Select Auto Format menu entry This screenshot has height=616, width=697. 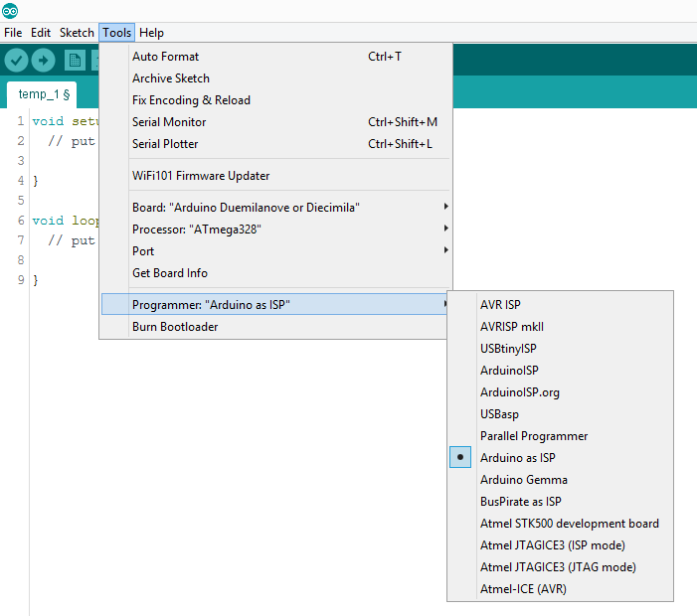click(165, 57)
